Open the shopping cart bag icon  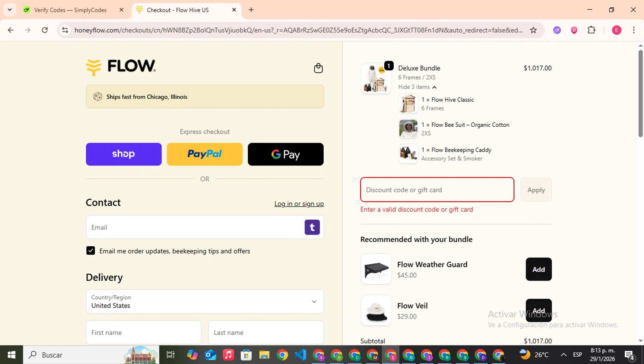click(318, 68)
